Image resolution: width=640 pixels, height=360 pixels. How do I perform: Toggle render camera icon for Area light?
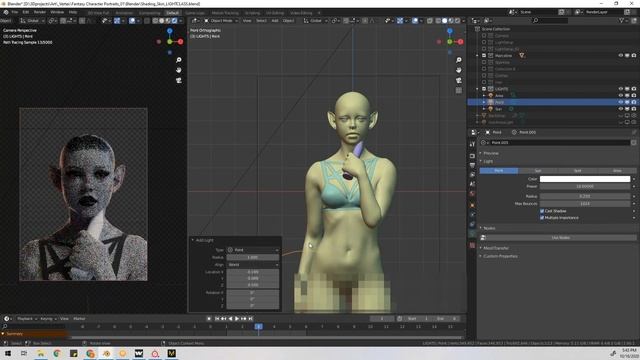click(634, 96)
